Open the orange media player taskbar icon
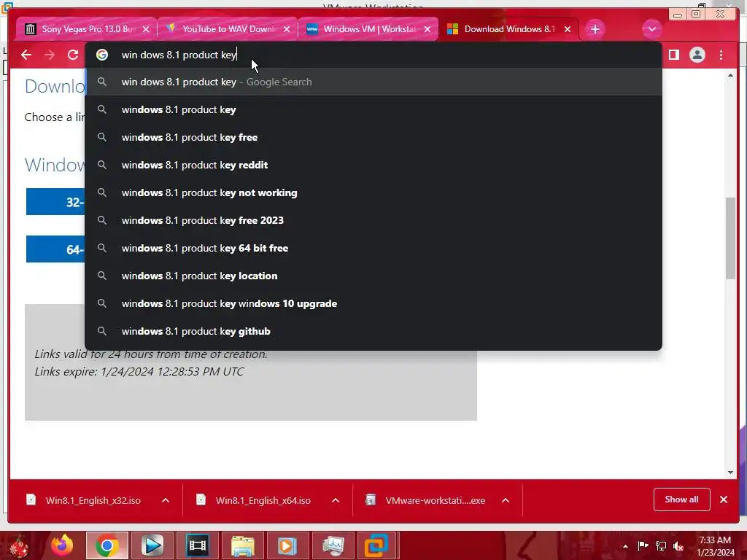The width and height of the screenshot is (747, 560). 287,545
